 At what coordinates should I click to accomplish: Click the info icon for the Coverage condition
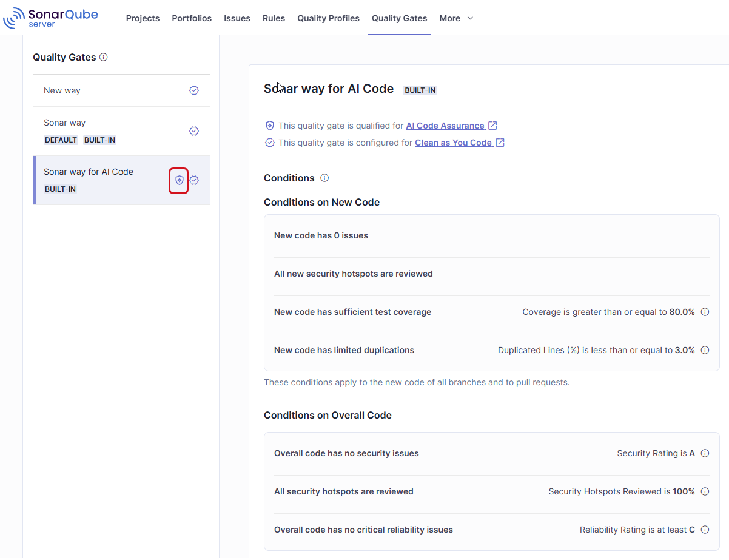[x=705, y=311]
